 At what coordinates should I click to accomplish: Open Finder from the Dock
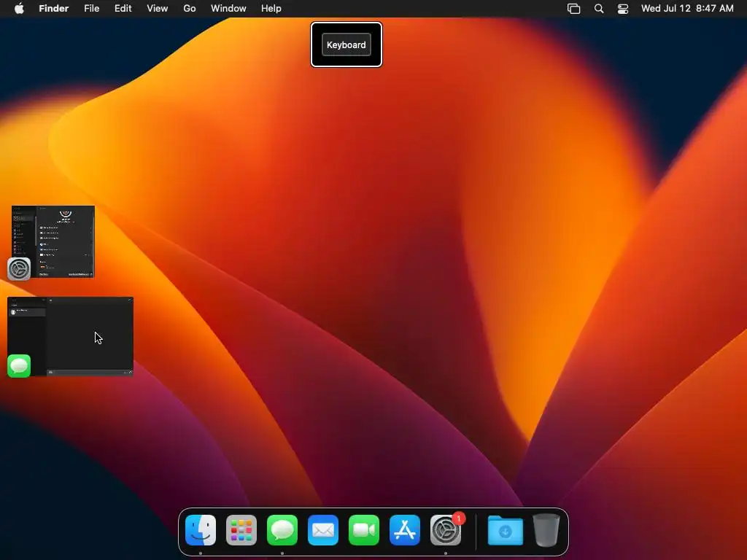click(x=201, y=530)
